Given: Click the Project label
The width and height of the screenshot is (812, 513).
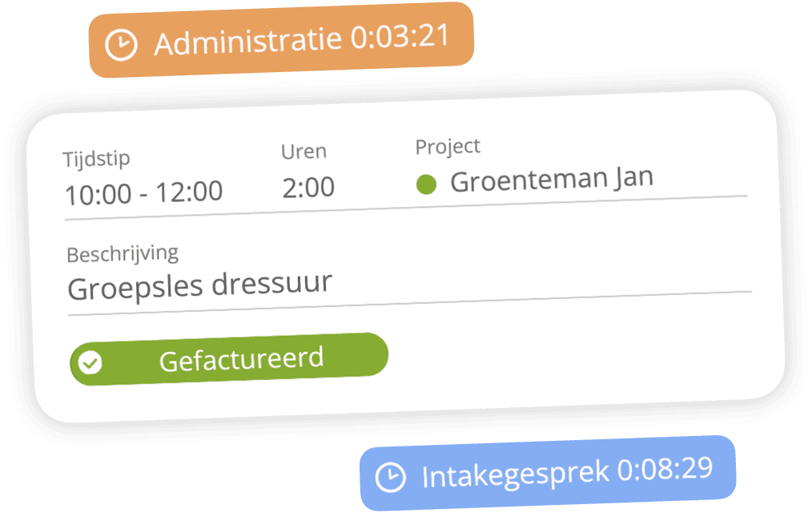Looking at the screenshot, I should coord(448,147).
